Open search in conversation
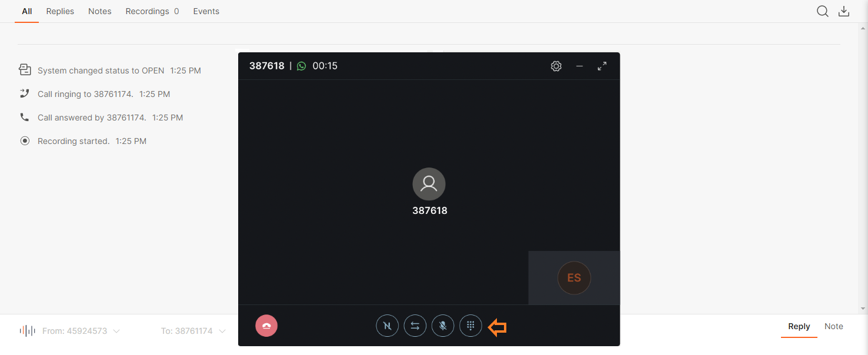This screenshot has width=868, height=355. click(822, 11)
